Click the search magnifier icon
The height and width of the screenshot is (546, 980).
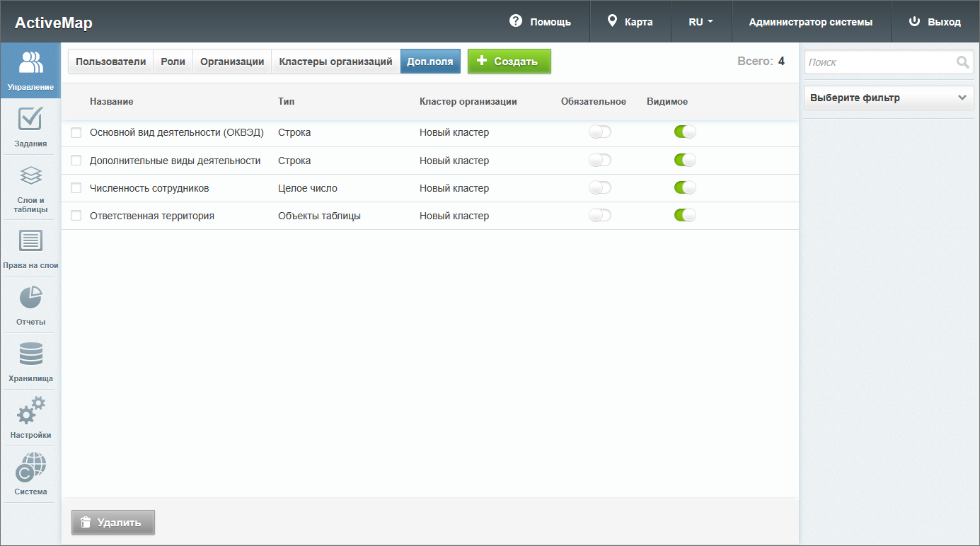pyautogui.click(x=962, y=62)
